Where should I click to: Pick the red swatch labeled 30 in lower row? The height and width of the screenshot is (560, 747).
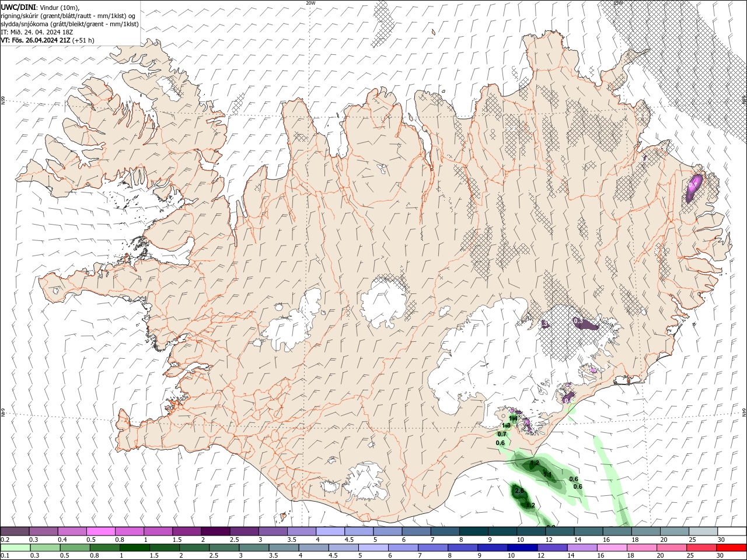tap(731, 548)
